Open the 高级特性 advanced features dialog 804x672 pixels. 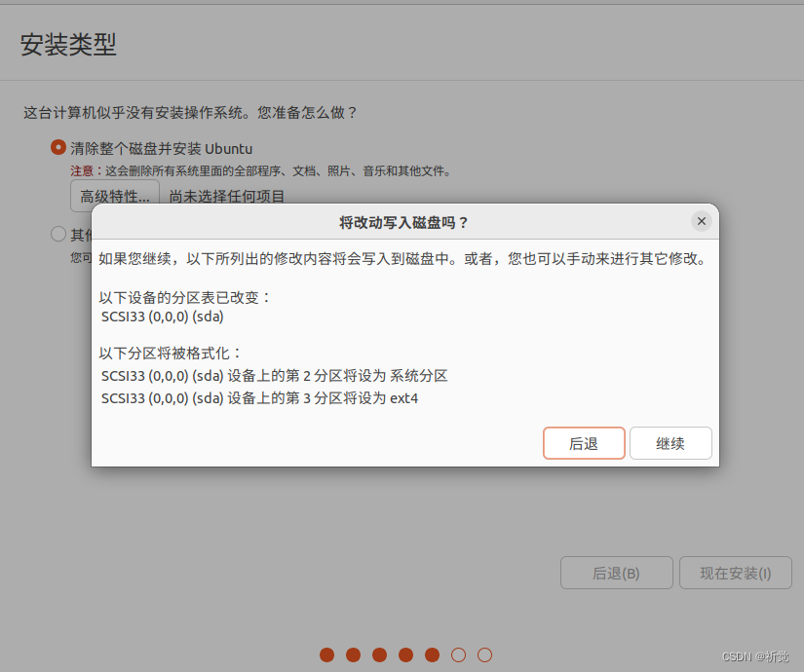pyautogui.click(x=115, y=195)
